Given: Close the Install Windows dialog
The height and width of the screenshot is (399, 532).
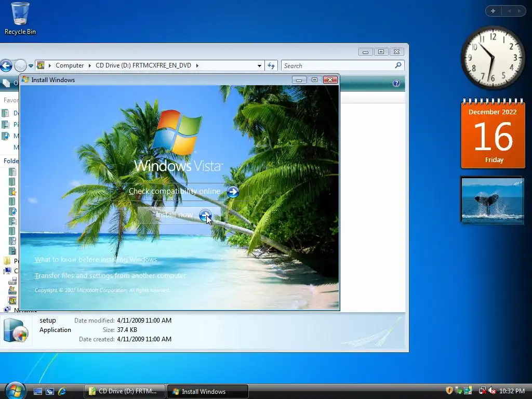Looking at the screenshot, I should pyautogui.click(x=330, y=79).
